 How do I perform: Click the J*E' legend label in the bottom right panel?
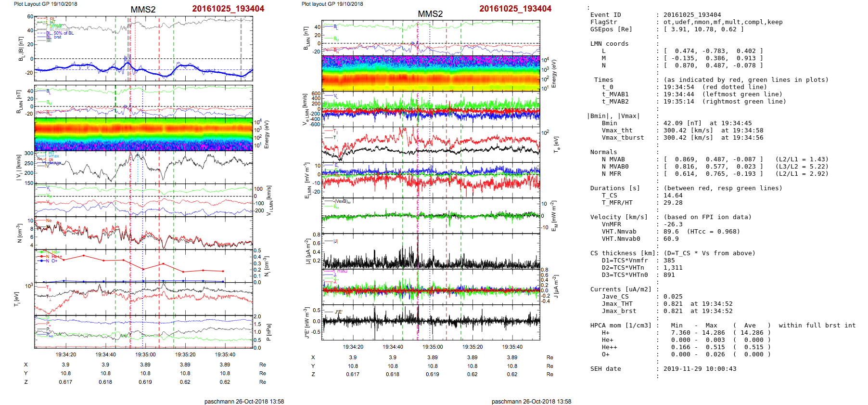(x=338, y=312)
